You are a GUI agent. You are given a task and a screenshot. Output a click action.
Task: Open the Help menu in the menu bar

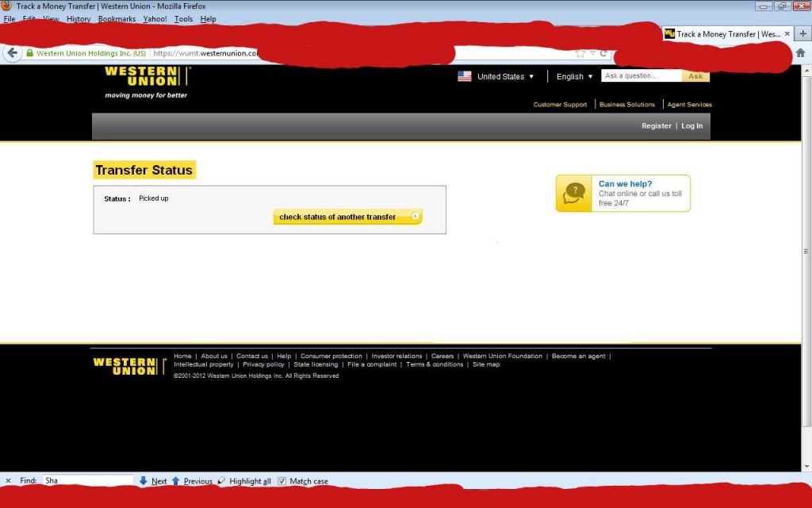click(209, 19)
